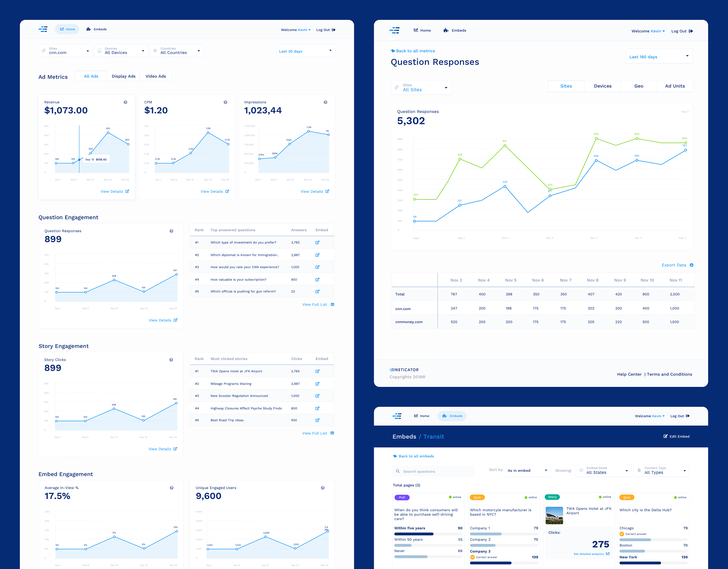Open the Embed State All States dropdown

pyautogui.click(x=604, y=471)
